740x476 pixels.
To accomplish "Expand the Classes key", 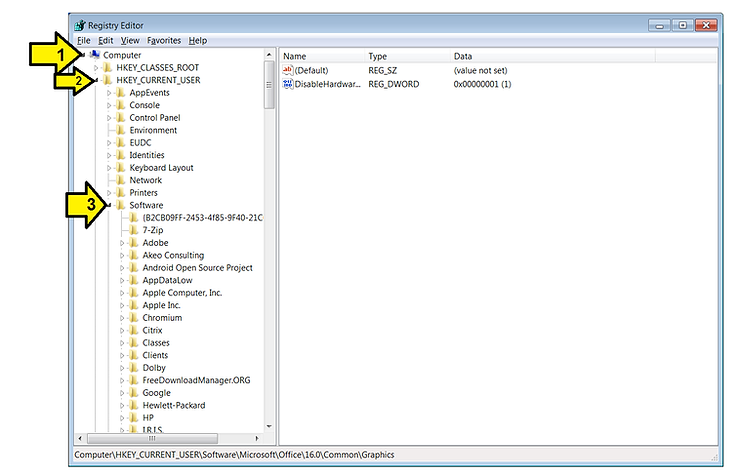I will [x=122, y=343].
